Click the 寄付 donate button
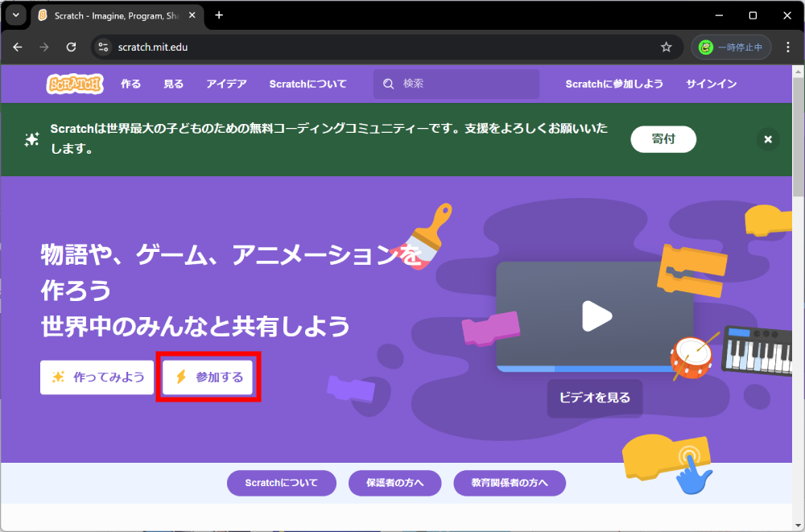Image resolution: width=805 pixels, height=532 pixels. coord(663,139)
